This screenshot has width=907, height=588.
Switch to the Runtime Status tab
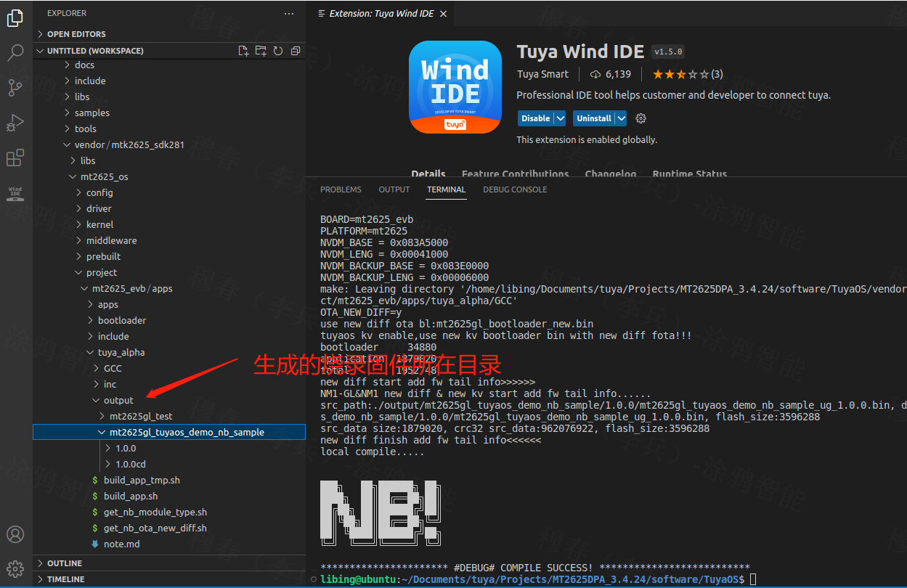(690, 173)
